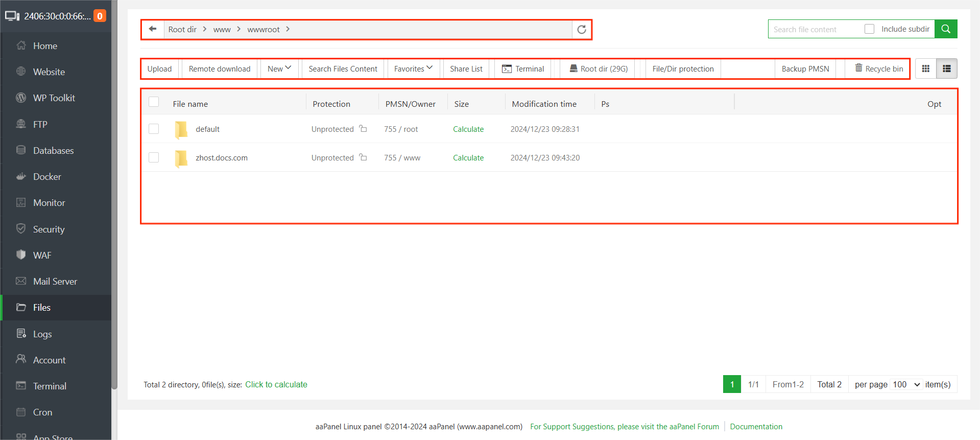Check the select-all files checkbox
The image size is (980, 440).
tap(154, 102)
